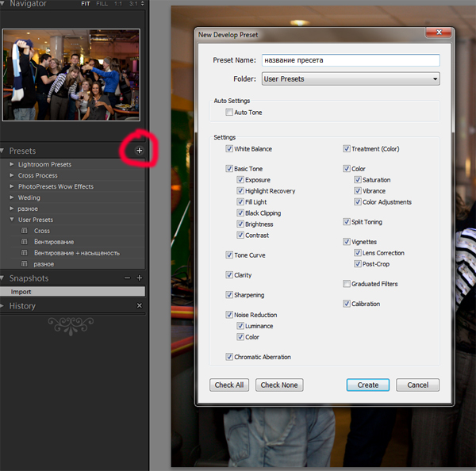Collapse the Navigator panel triangle
Image resolution: width=476 pixels, height=471 pixels.
tap(2, 3)
